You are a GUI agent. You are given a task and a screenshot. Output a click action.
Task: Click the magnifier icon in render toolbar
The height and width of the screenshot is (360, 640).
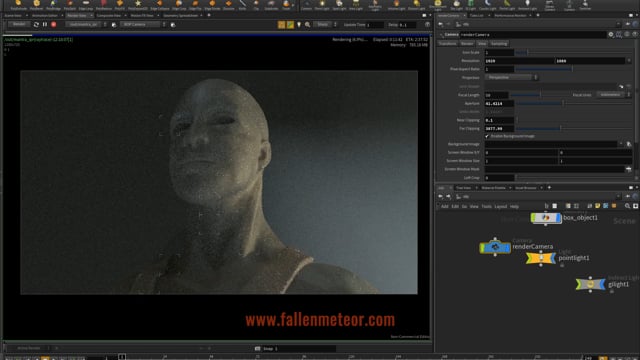[307, 24]
